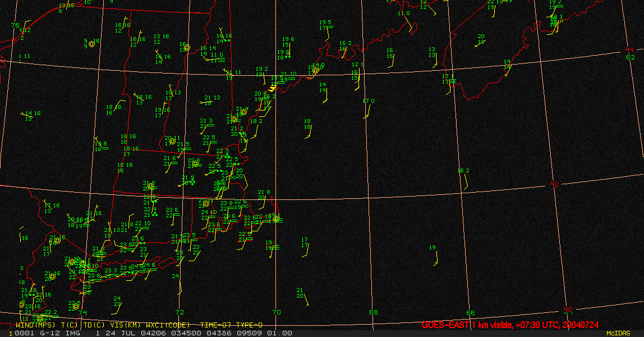Click the station plot 19 5 over 17
Image resolution: width=644 pixels, height=337 pixels.
(325, 25)
